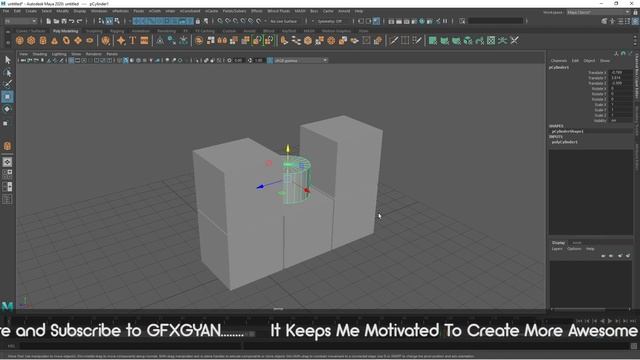Open the No Live Surface field

click(284, 21)
